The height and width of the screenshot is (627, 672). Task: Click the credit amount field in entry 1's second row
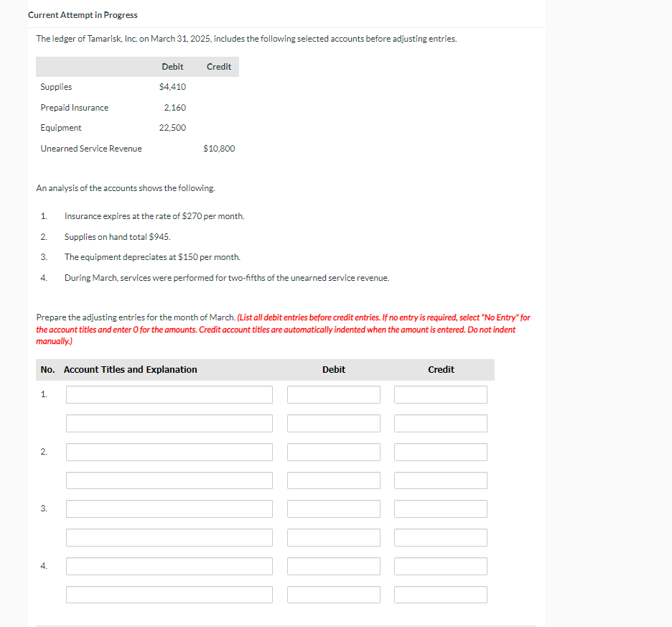440,423
